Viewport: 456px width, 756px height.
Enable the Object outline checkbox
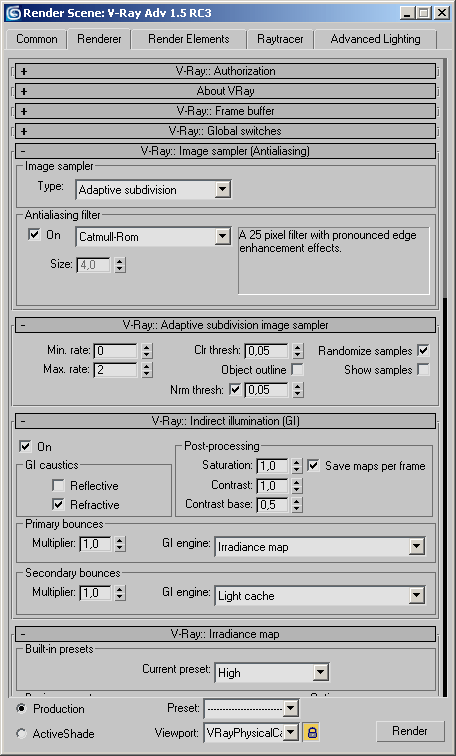298,370
